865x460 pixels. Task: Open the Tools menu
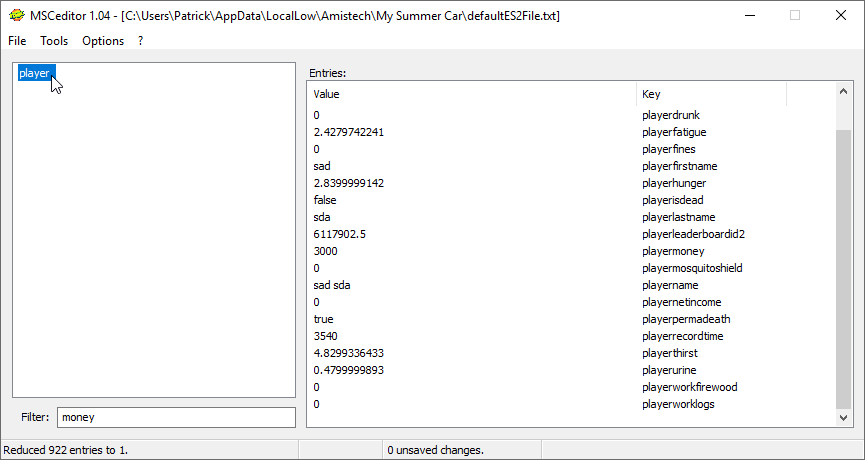pyautogui.click(x=54, y=41)
